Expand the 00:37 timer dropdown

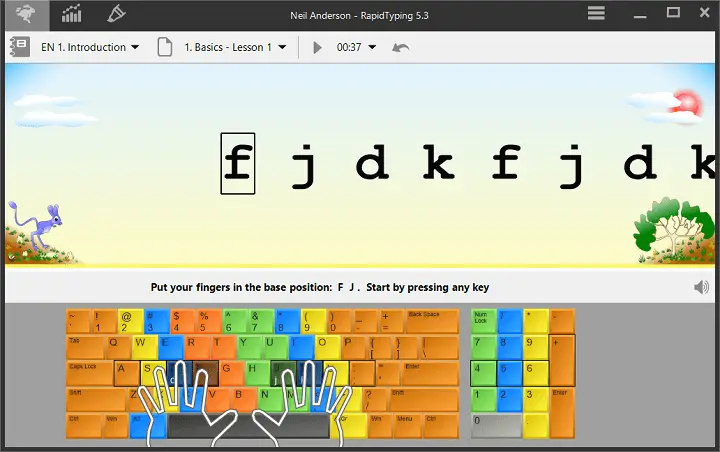click(356, 47)
